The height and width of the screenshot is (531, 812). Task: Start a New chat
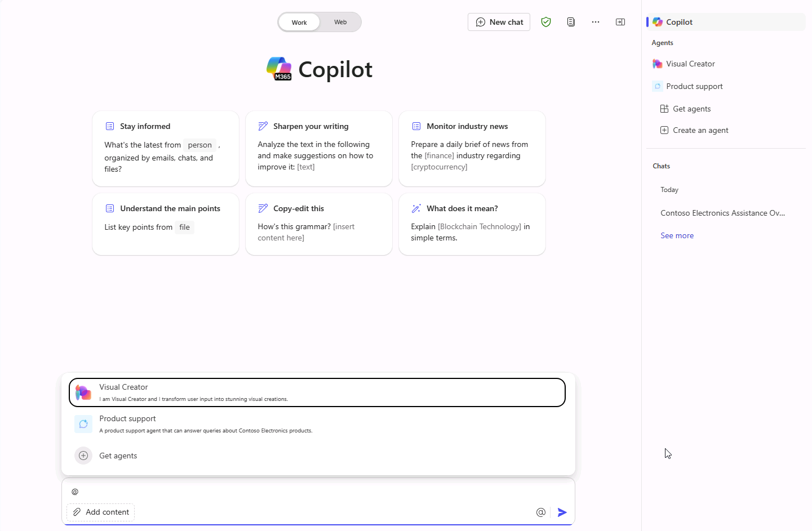point(499,22)
